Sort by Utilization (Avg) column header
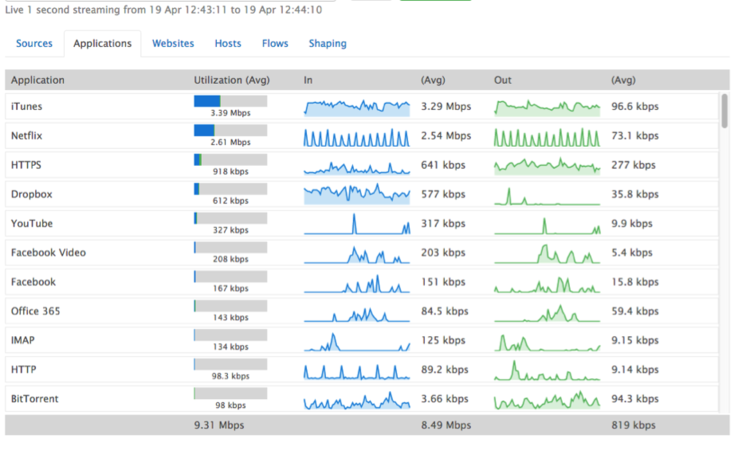The image size is (750, 466). pos(232,80)
